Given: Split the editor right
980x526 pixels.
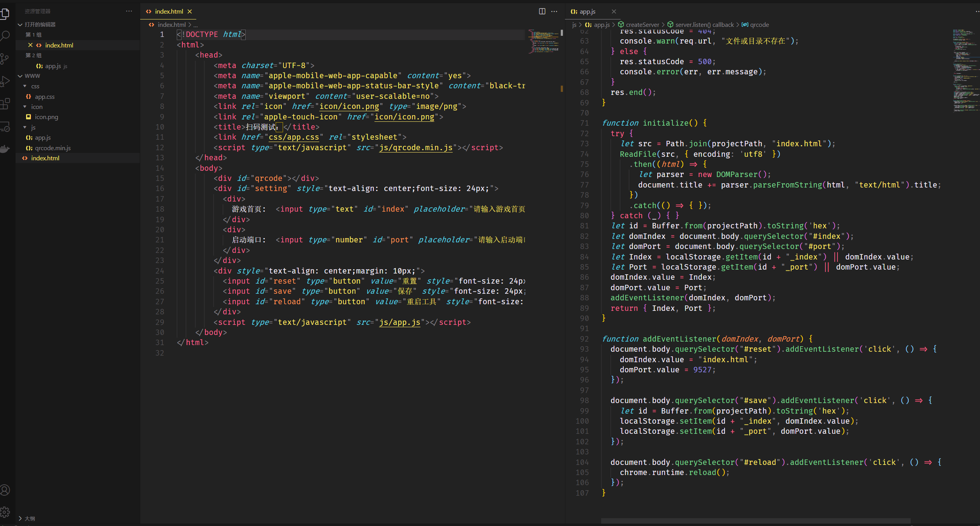Looking at the screenshot, I should pyautogui.click(x=542, y=11).
